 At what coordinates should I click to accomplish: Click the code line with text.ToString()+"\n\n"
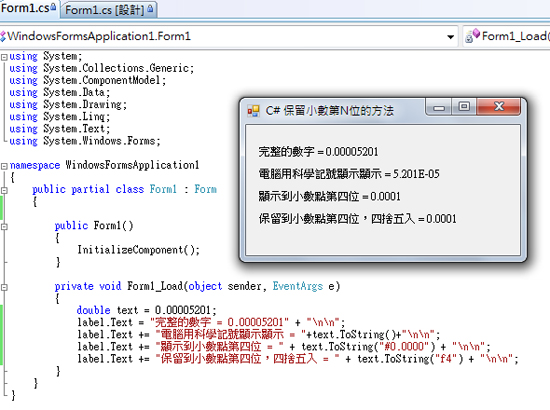[x=259, y=334]
